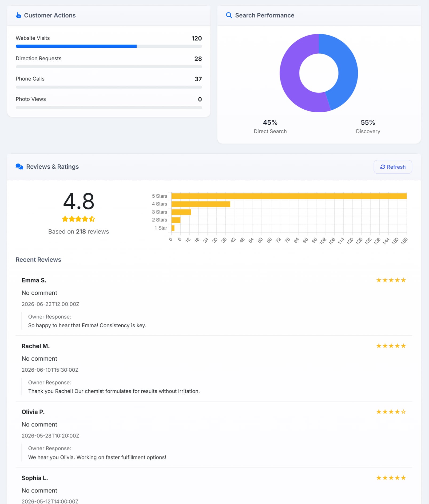Click the 4 Stars bar in chart
The width and height of the screenshot is (429, 504).
pyautogui.click(x=201, y=204)
